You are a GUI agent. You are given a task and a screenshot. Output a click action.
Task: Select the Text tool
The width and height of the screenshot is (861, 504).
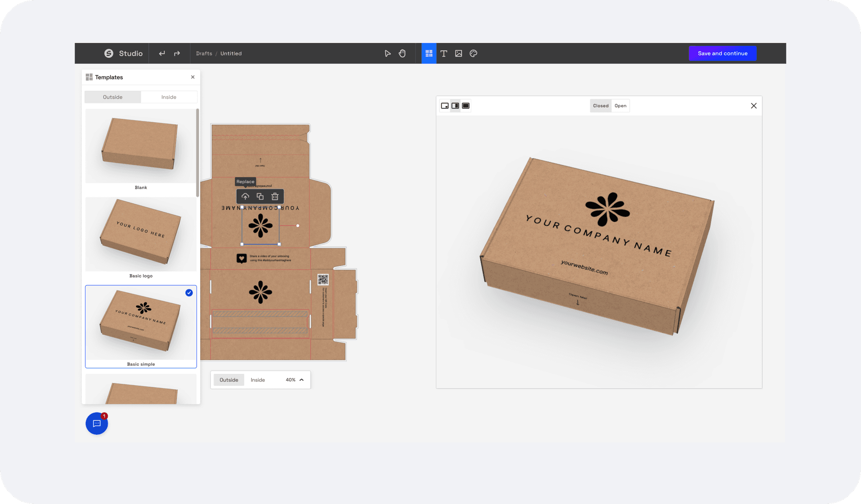pos(444,53)
